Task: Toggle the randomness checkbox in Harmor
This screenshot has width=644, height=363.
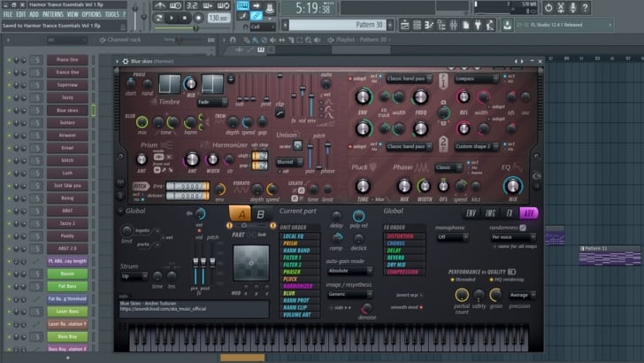Action: 523,228
